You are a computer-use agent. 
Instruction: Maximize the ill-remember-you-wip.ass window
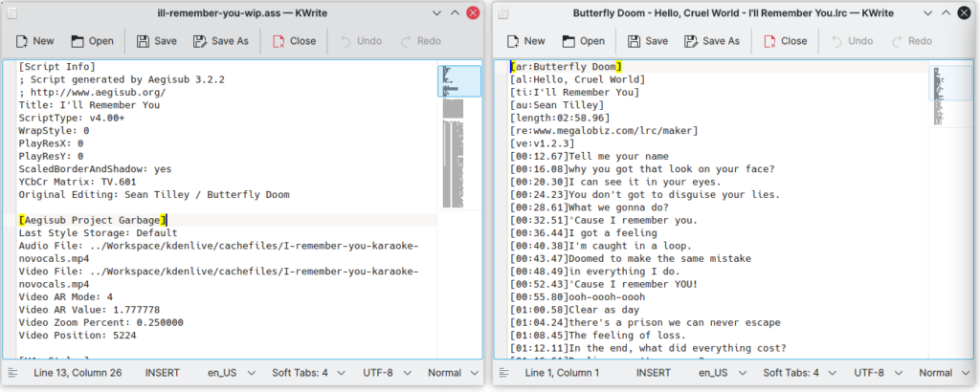coord(455,12)
